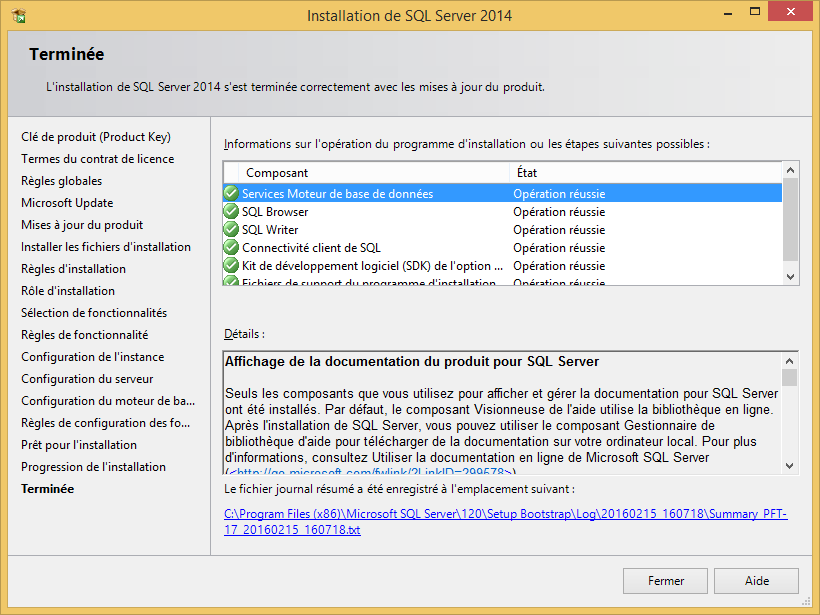
Task: Click the Opération réussie status for SQL Writer
Action: [x=559, y=230]
